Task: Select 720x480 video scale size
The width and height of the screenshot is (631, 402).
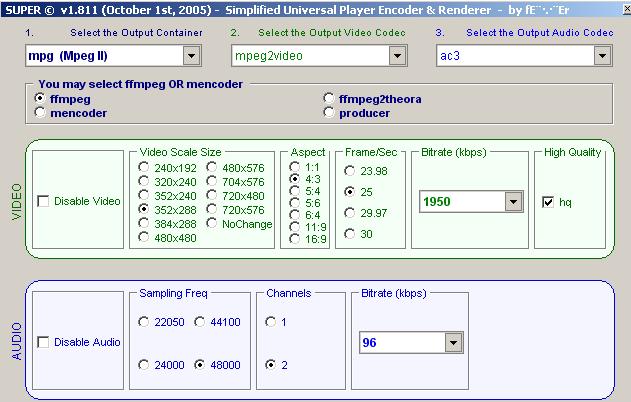Action: (x=211, y=195)
